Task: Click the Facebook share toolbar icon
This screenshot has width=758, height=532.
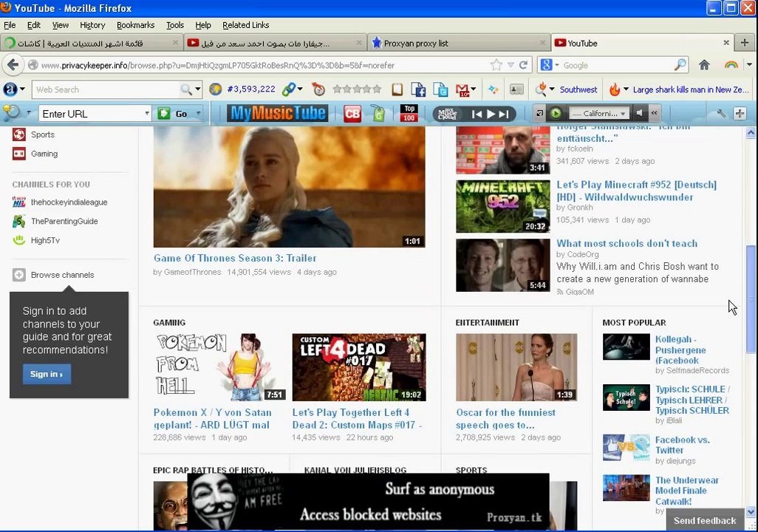Action: pos(418,89)
